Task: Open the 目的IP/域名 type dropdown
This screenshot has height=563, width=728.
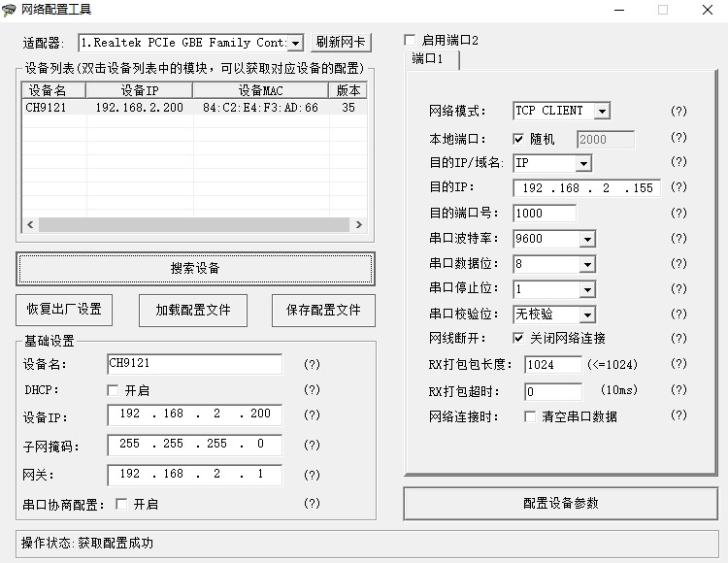Action: pyautogui.click(x=583, y=163)
